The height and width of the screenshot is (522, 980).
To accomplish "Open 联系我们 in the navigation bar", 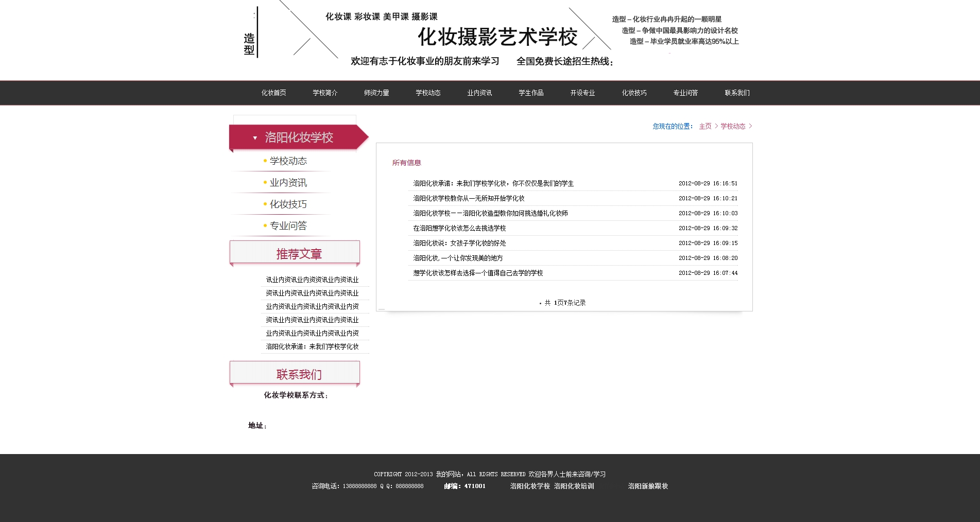I will coord(737,93).
